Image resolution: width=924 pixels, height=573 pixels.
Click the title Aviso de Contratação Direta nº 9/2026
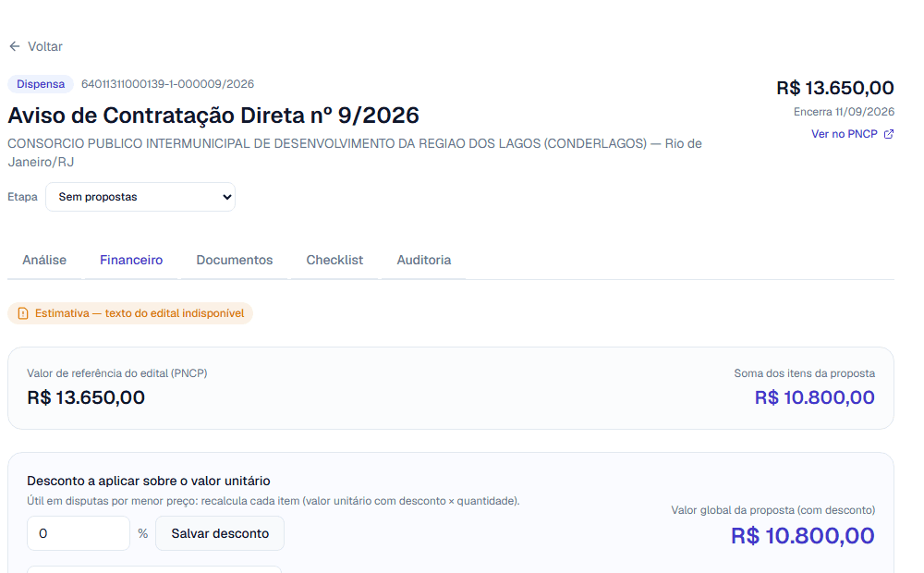click(x=213, y=116)
